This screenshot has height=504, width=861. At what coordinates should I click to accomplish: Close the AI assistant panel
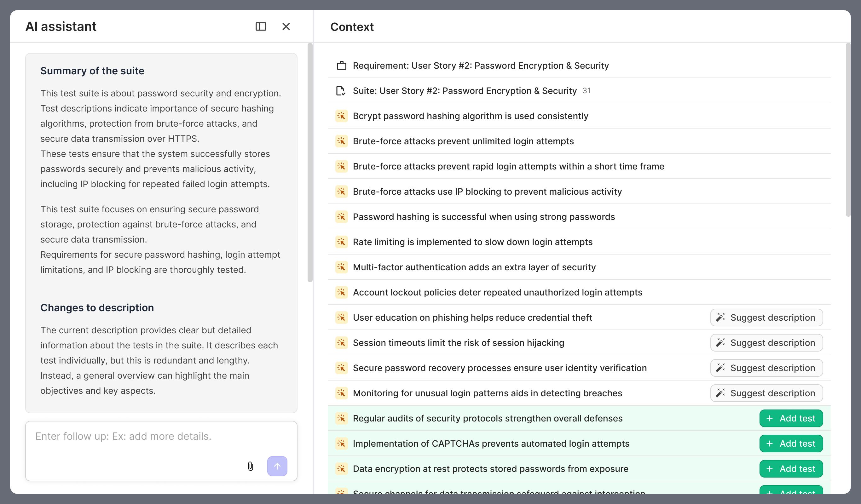click(286, 27)
